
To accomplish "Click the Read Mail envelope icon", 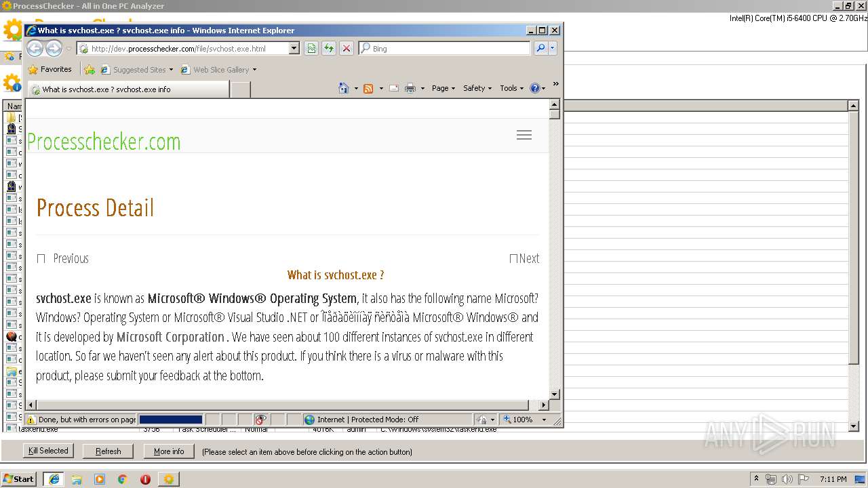I will (394, 88).
